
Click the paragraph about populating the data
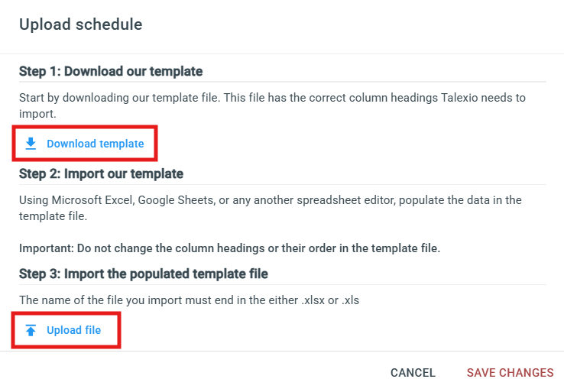(270, 208)
